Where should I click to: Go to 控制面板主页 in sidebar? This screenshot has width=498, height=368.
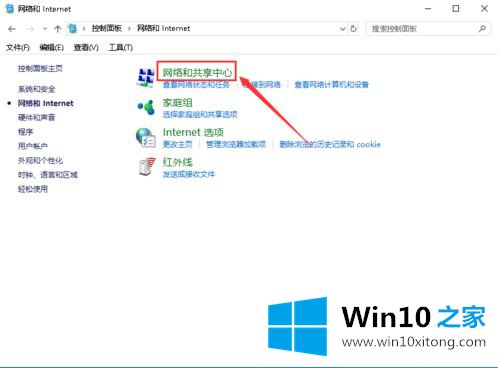(40, 68)
